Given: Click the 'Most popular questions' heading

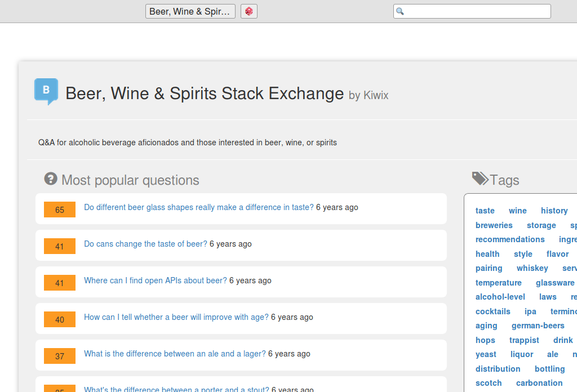Looking at the screenshot, I should tap(130, 180).
